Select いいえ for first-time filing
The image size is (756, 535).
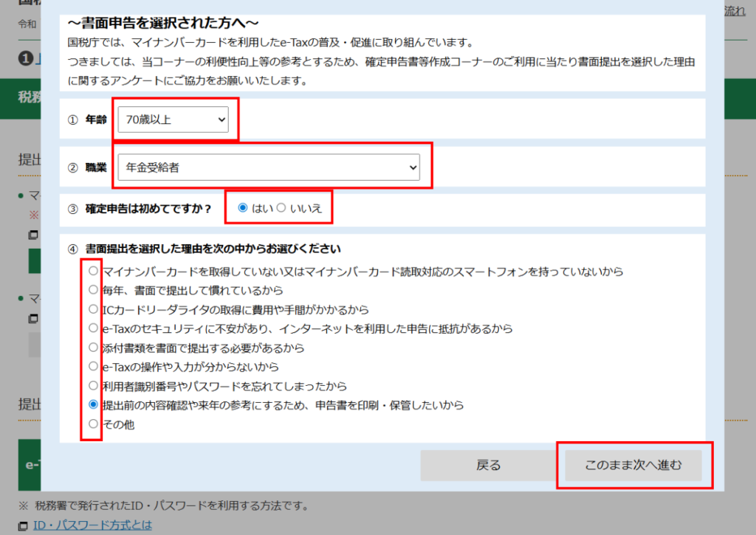click(x=281, y=208)
